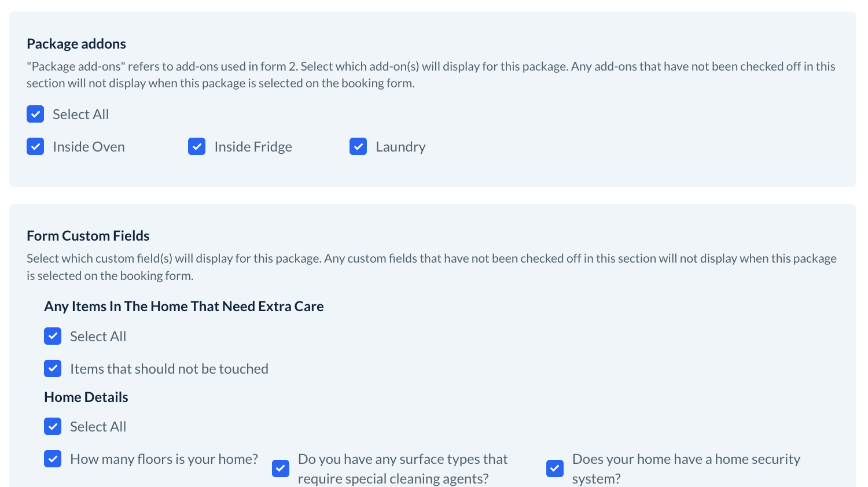Uncheck the Package addons Select All checkbox
The image size is (868, 487).
click(35, 114)
